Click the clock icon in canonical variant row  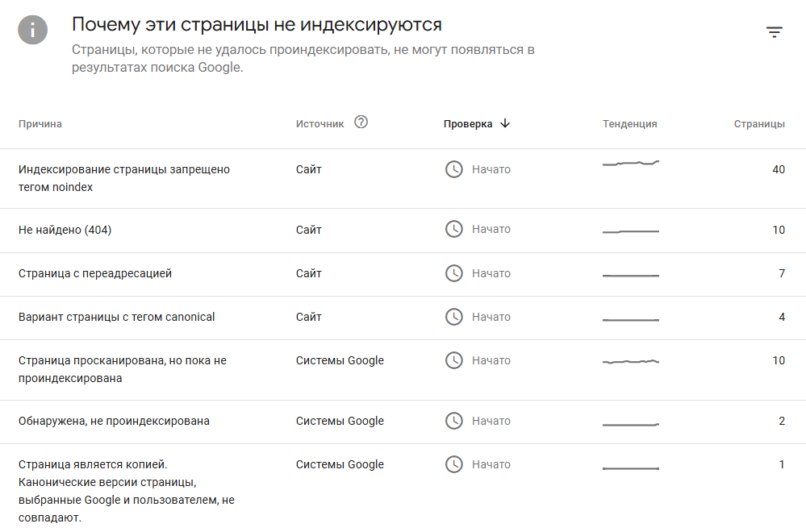(455, 317)
